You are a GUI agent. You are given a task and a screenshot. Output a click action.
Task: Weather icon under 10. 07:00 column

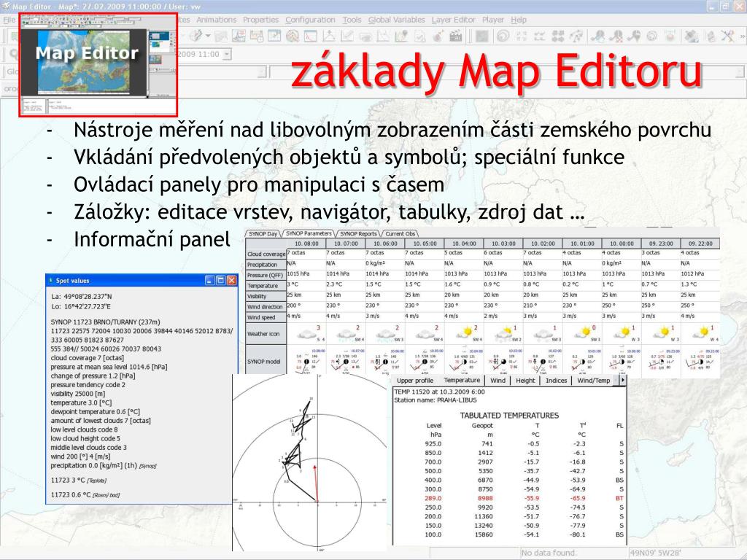point(346,334)
